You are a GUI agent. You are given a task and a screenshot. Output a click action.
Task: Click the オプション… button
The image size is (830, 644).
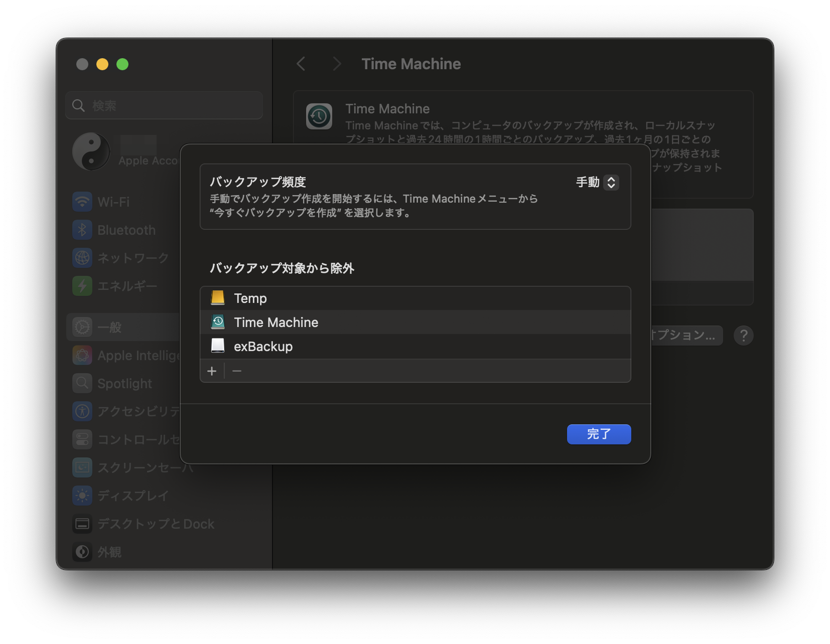point(686,336)
